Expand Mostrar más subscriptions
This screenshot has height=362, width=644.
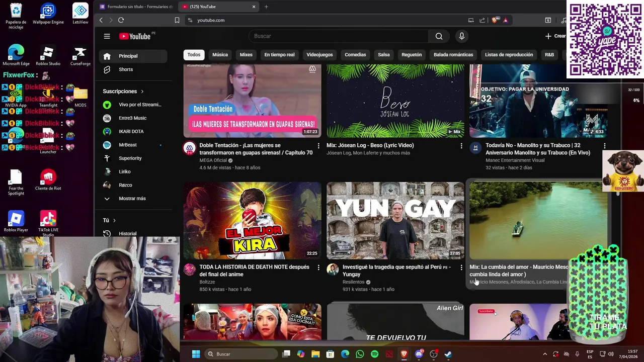pos(133,199)
